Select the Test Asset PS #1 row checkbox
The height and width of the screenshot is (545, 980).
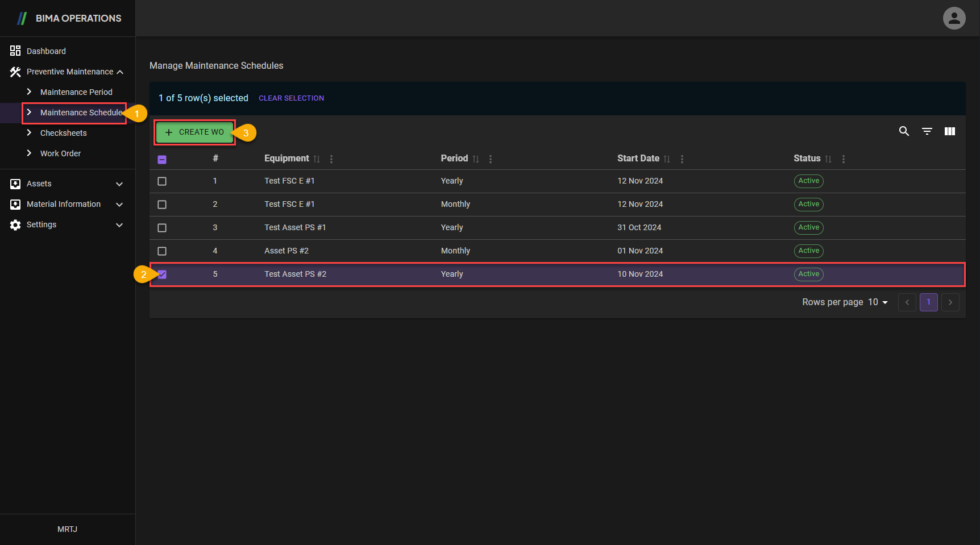tap(162, 228)
